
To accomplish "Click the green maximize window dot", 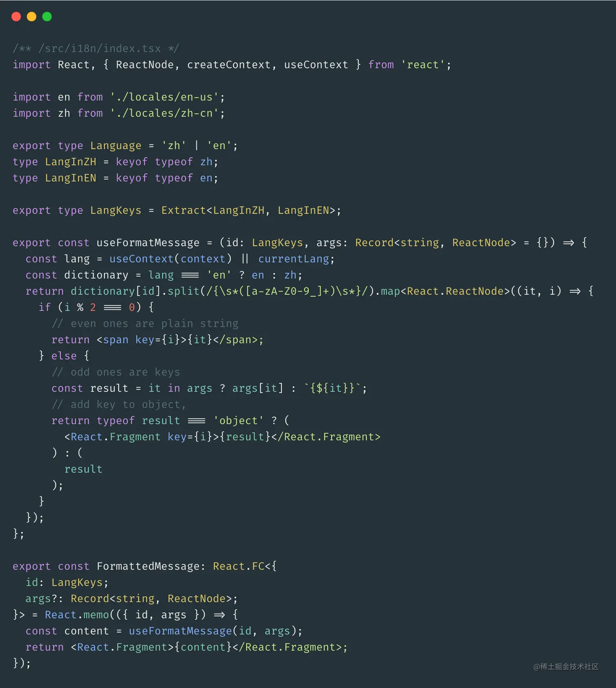I will coord(47,17).
